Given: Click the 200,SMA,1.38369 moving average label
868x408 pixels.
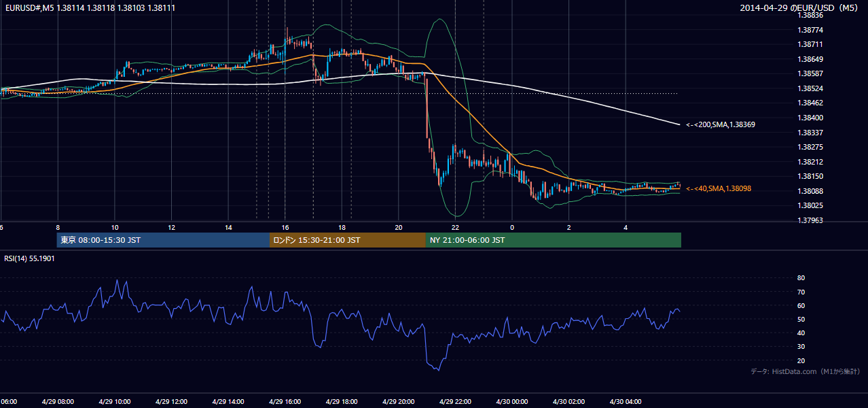Looking at the screenshot, I should (721, 124).
